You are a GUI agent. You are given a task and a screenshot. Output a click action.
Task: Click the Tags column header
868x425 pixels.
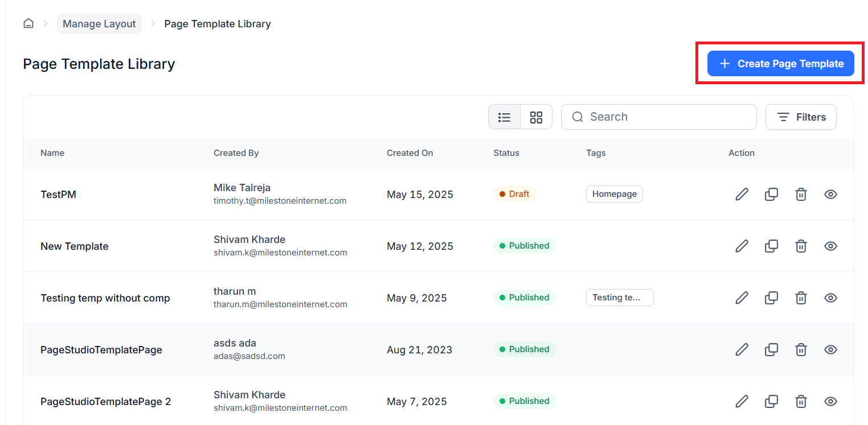[x=596, y=153]
